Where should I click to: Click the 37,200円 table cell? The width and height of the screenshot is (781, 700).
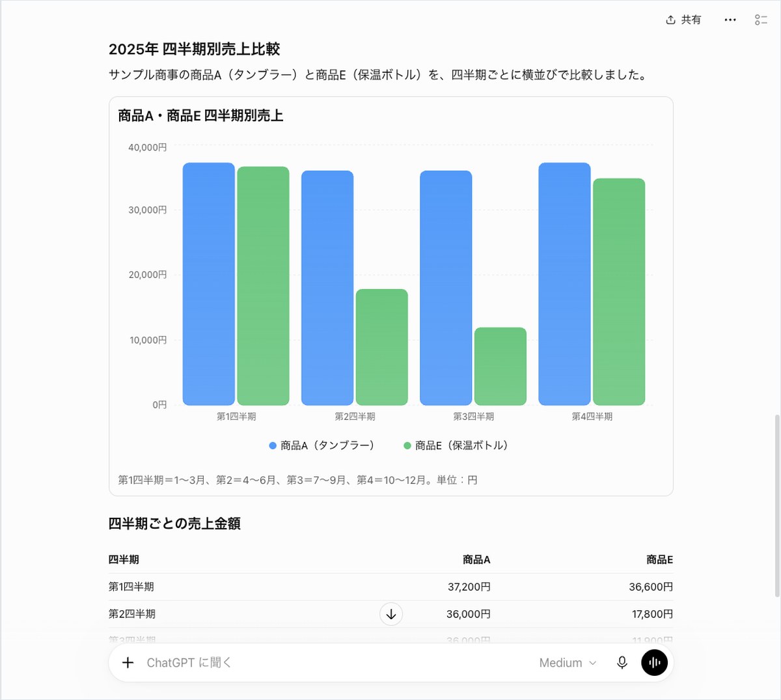[x=469, y=587]
